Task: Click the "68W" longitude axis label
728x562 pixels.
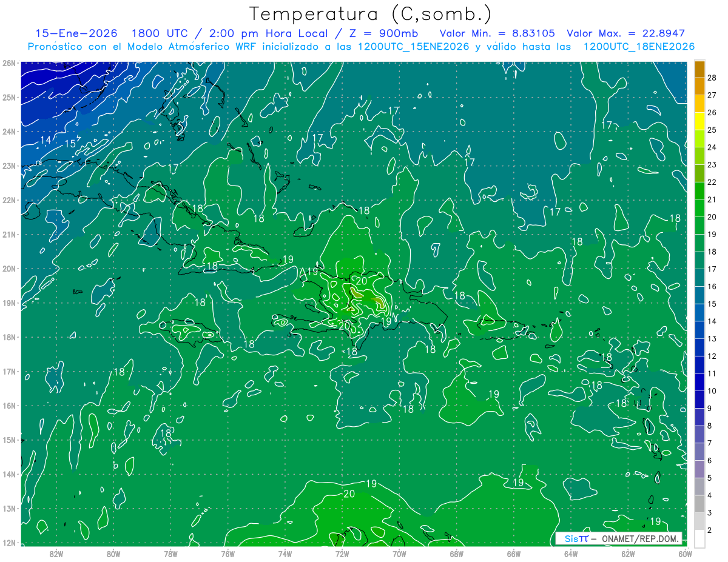Action: (457, 553)
